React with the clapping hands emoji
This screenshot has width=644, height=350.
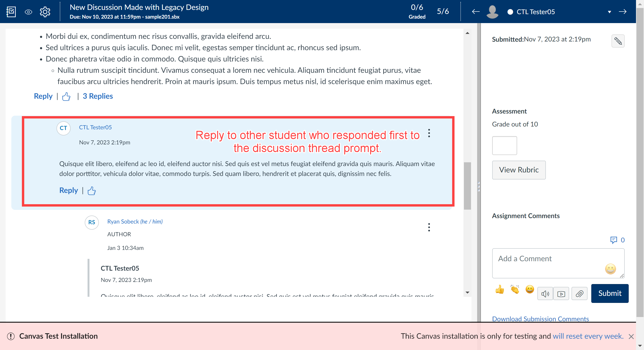point(515,289)
